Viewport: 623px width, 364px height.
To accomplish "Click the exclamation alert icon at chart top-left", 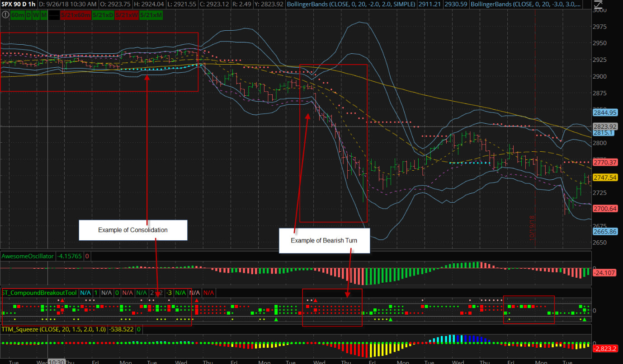I will coord(5,15).
